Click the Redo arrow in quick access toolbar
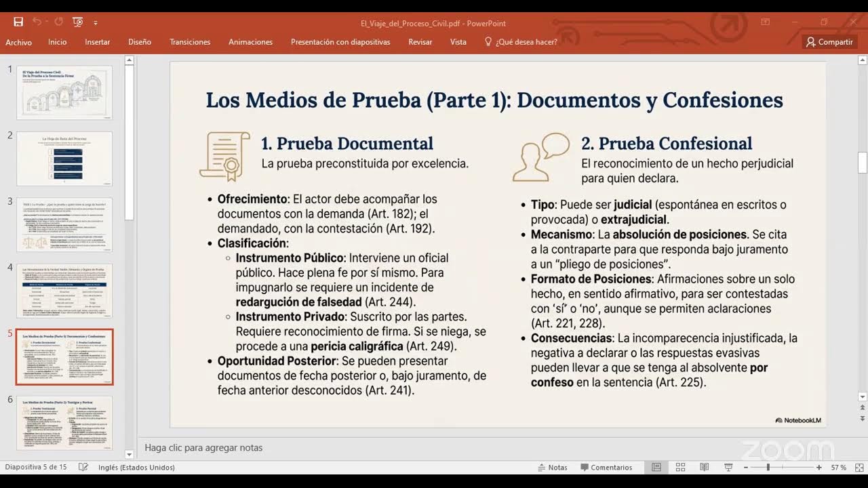Screen dimensions: 868x488 (58, 22)
